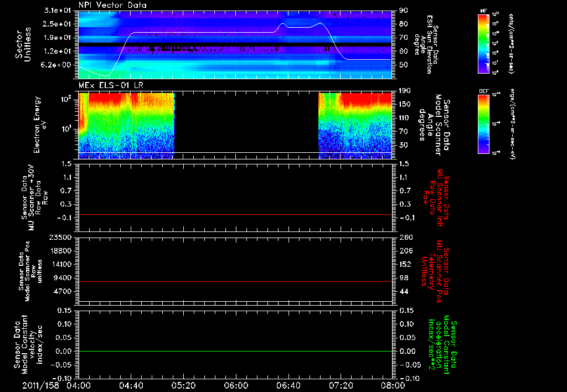This screenshot has width=567, height=392.
Task: Click the "110" scanner angle tick
Action: pyautogui.click(x=405, y=118)
